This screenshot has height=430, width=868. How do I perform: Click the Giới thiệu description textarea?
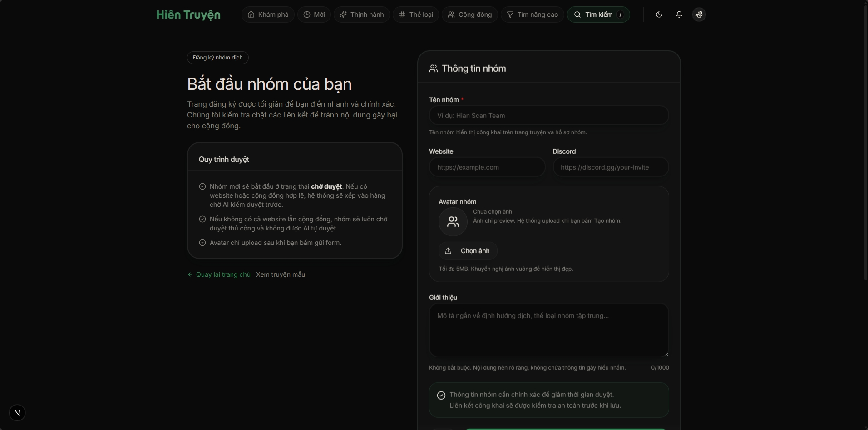click(x=549, y=330)
